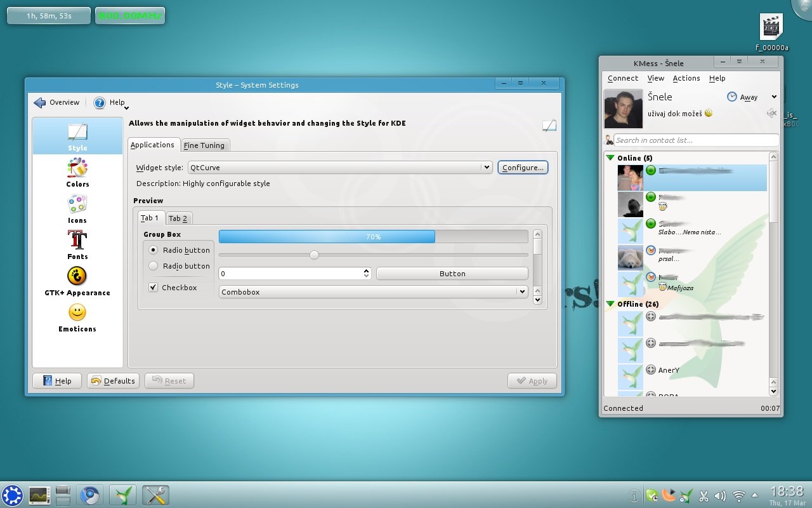This screenshot has height=508, width=812.
Task: Click the uptime 1h, 58m widget
Action: [49, 16]
